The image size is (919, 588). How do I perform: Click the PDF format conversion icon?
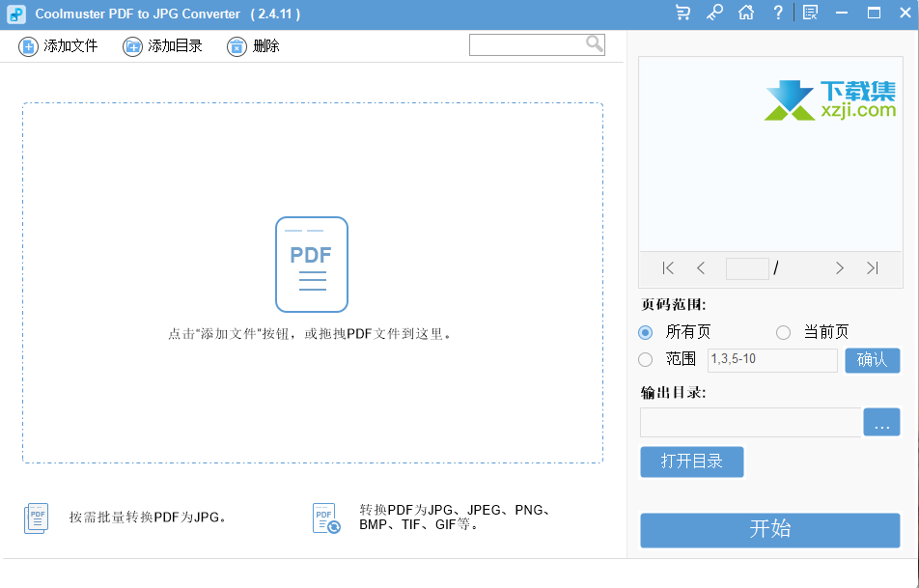coord(326,518)
